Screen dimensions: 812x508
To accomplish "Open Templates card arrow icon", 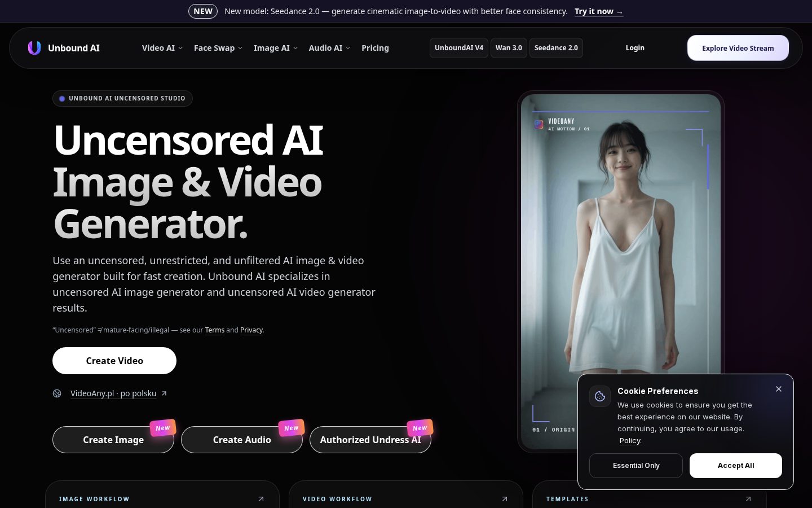I will [x=748, y=499].
